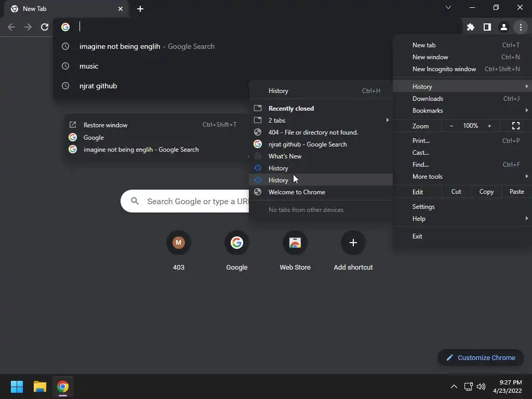The height and width of the screenshot is (399, 532).
Task: Show hidden tray icons chevron
Action: pos(454,387)
